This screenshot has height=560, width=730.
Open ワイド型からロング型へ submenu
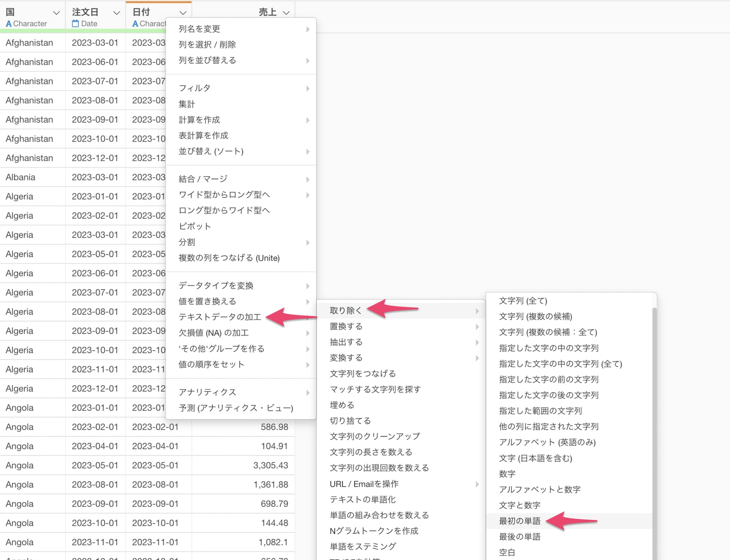[x=241, y=195]
